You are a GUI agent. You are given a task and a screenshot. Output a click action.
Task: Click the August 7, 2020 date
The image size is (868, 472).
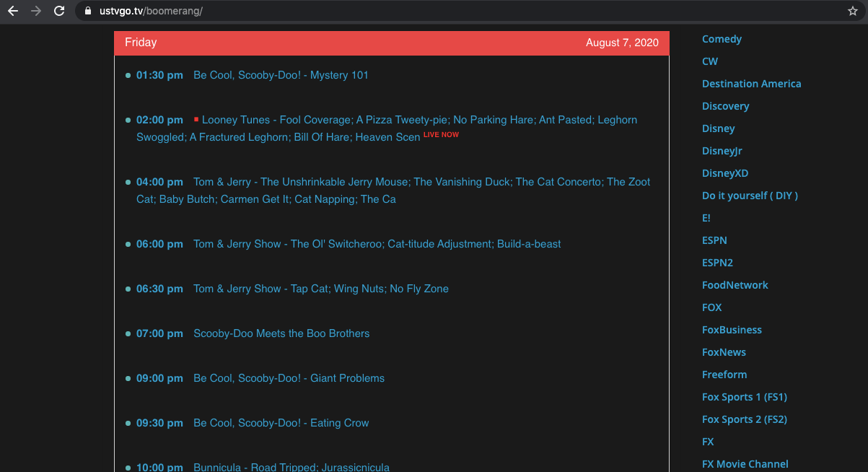point(622,43)
